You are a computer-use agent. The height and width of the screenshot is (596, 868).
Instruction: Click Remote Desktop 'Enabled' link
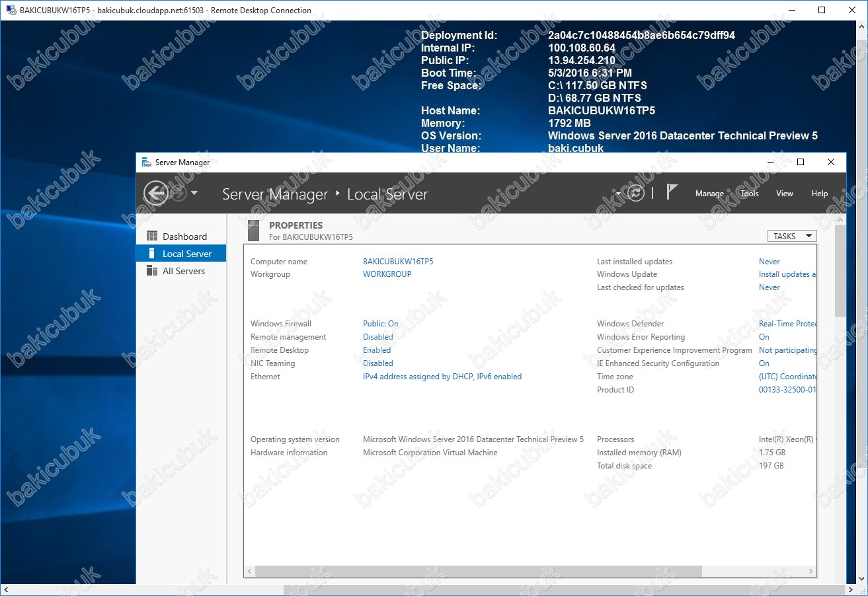coord(377,350)
